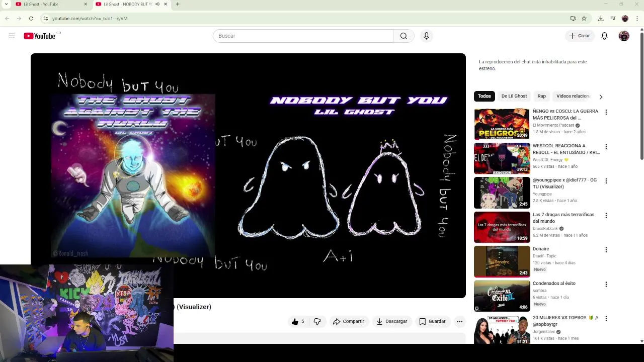Save the video with Guardar button
644x362 pixels.
click(432, 321)
